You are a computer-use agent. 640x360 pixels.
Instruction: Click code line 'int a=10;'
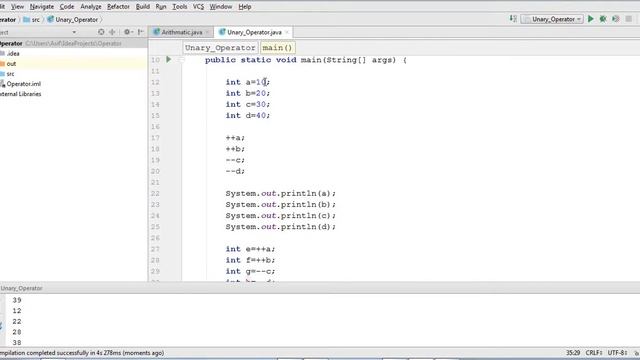(x=248, y=82)
